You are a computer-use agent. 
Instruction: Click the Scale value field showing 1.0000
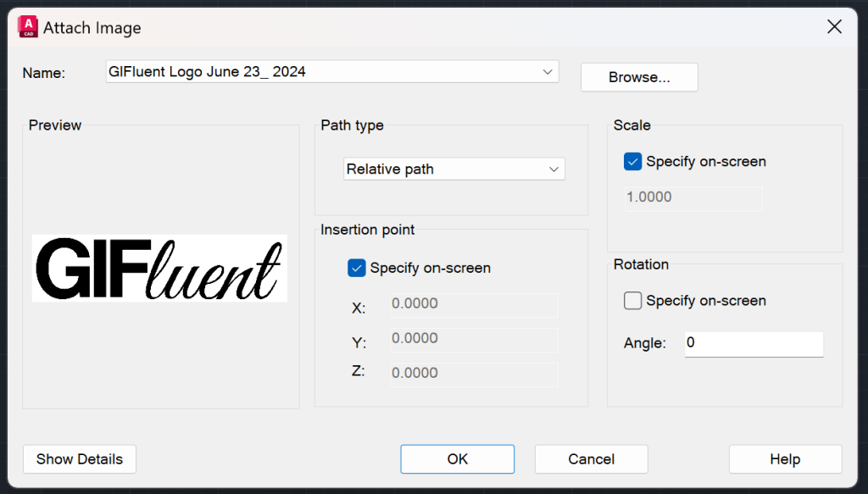click(693, 197)
